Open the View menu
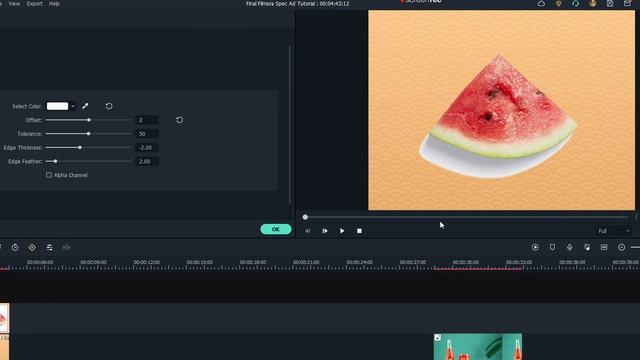Image resolution: width=640 pixels, height=360 pixels. click(x=14, y=4)
